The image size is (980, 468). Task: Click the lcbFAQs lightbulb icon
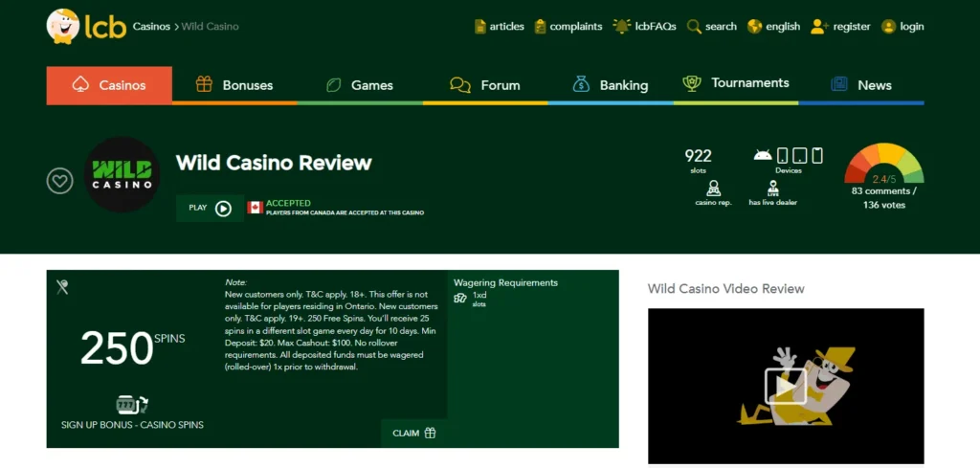click(x=621, y=26)
